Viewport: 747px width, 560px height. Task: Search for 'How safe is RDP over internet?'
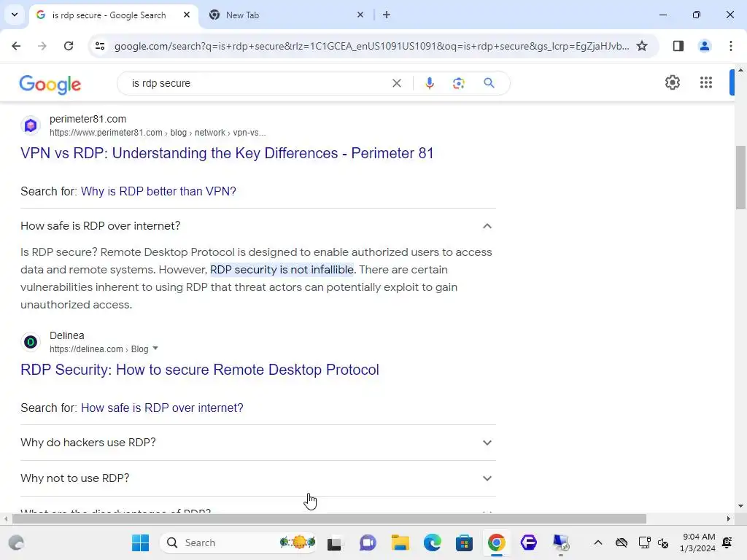pyautogui.click(x=162, y=408)
